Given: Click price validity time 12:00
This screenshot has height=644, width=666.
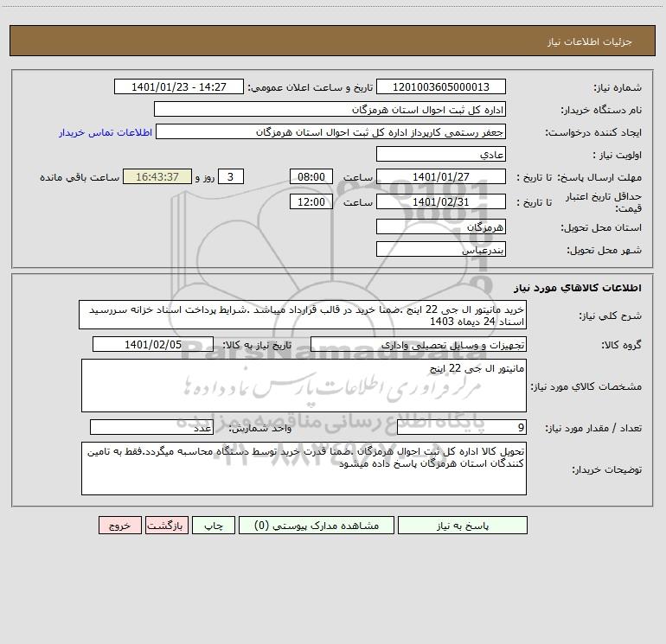Looking at the screenshot, I should (311, 201).
